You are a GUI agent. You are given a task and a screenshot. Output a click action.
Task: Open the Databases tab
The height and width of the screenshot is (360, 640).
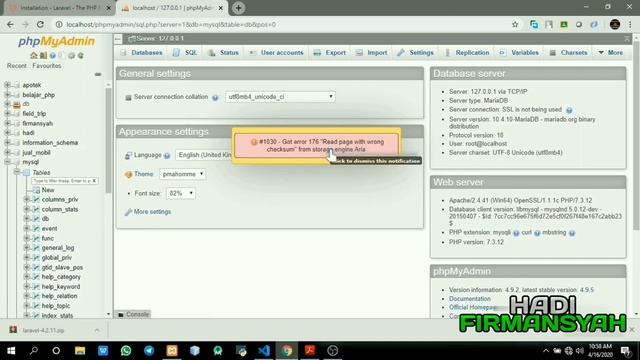[142, 53]
